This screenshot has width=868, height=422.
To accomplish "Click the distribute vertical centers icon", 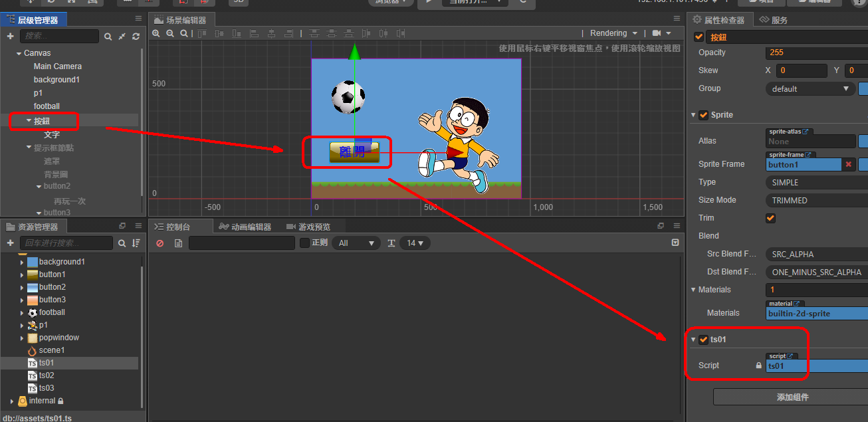I will (x=331, y=33).
